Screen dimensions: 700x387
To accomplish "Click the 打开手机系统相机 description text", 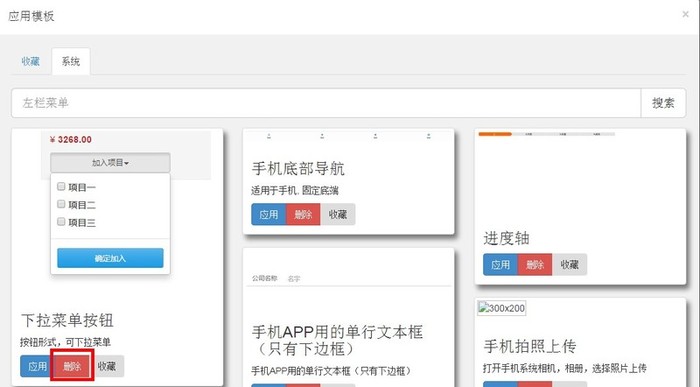I will tap(565, 368).
